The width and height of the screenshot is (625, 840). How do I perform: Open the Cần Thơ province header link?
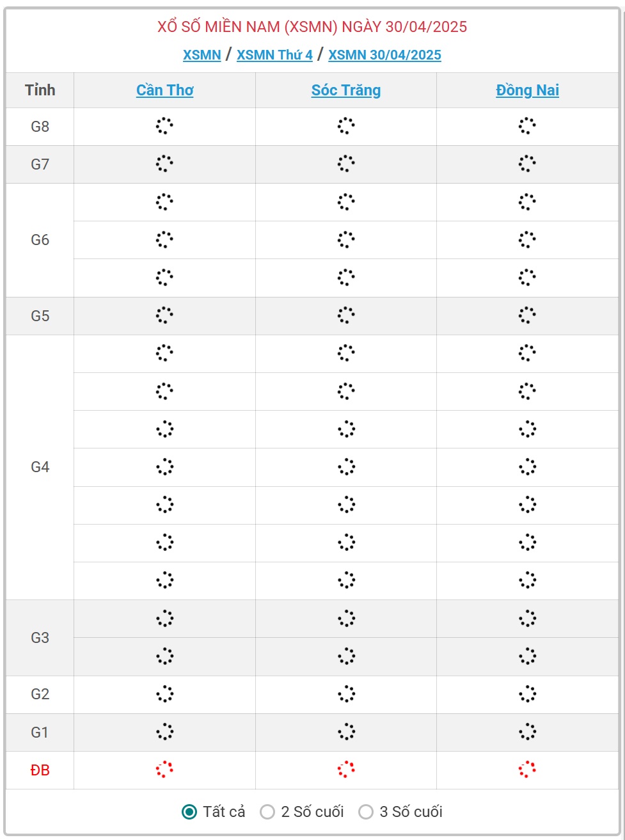tap(164, 90)
